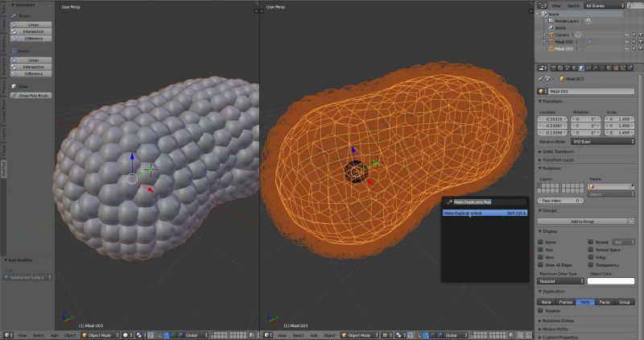The height and width of the screenshot is (340, 644).
Task: Open the Subdivision Surface type dropdown
Action: 27,277
